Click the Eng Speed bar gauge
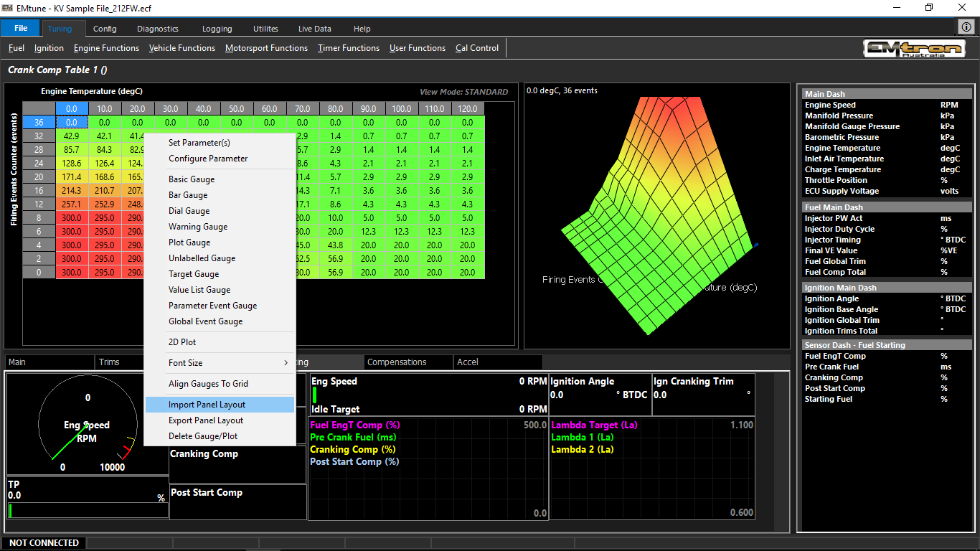The height and width of the screenshot is (551, 980). [x=429, y=394]
